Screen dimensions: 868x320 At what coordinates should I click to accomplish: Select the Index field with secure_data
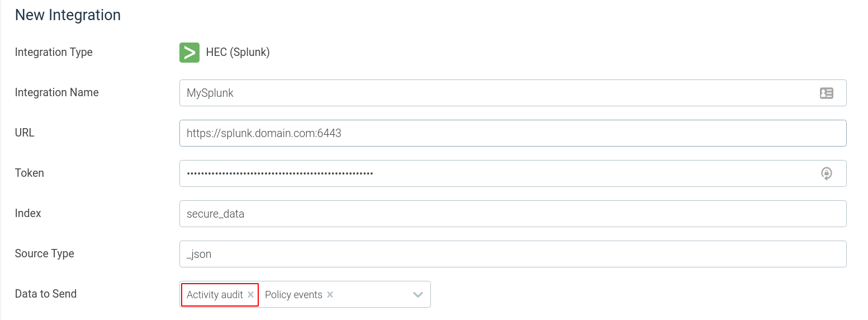tap(513, 214)
